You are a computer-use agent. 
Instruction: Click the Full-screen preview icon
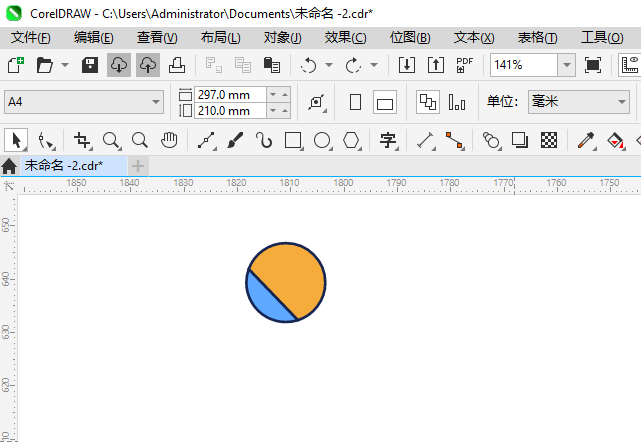pos(593,65)
